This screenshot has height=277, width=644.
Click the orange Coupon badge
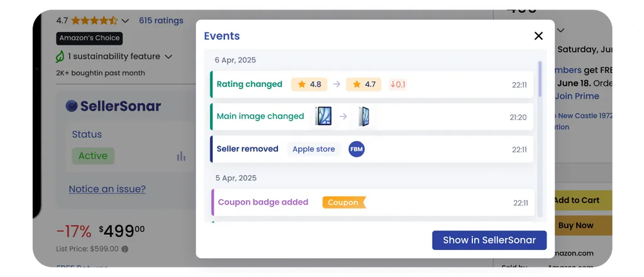click(344, 202)
